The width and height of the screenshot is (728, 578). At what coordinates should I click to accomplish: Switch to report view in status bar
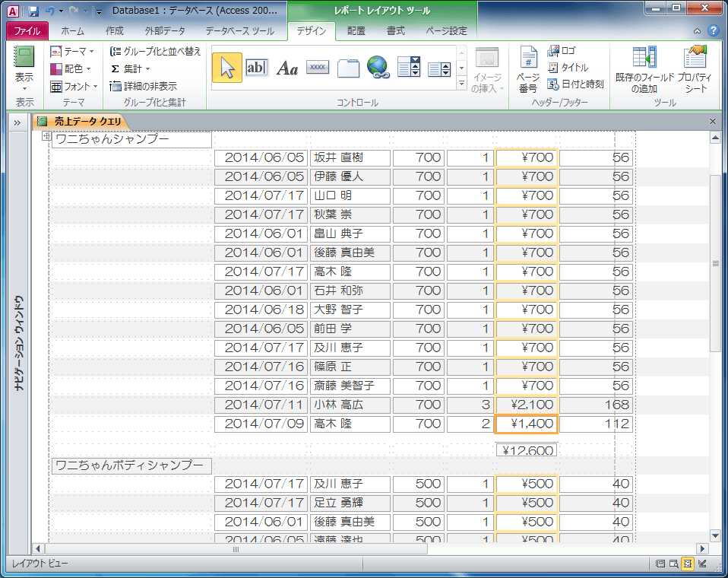660,564
